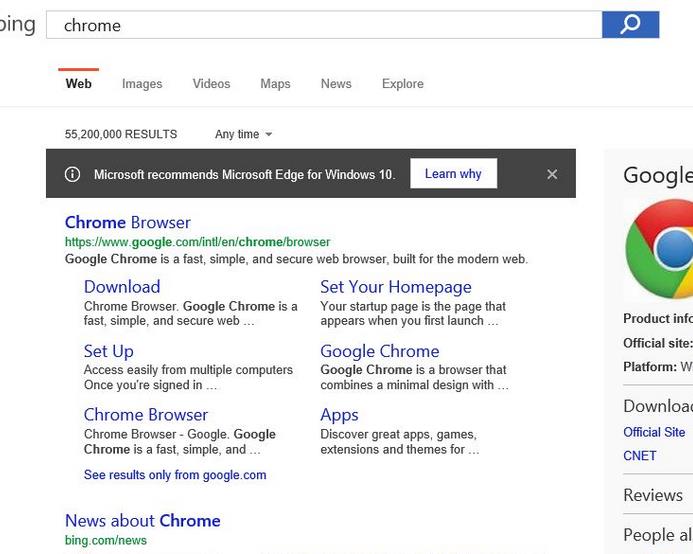Switch to the Maps tab

coord(275,84)
